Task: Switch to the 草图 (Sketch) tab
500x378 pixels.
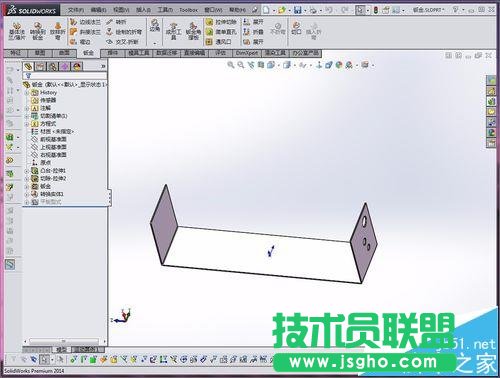Action: coord(40,53)
